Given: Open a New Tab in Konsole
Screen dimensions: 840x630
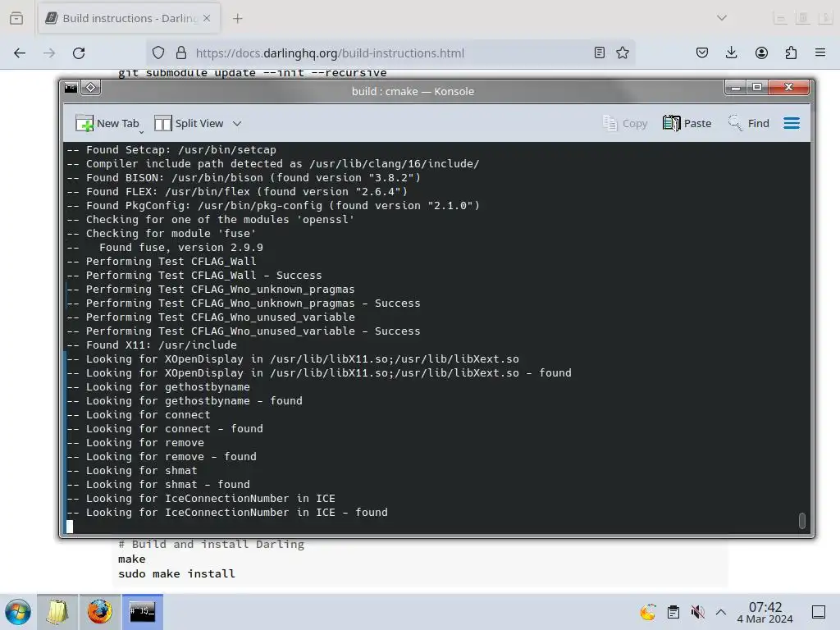Looking at the screenshot, I should coord(107,123).
